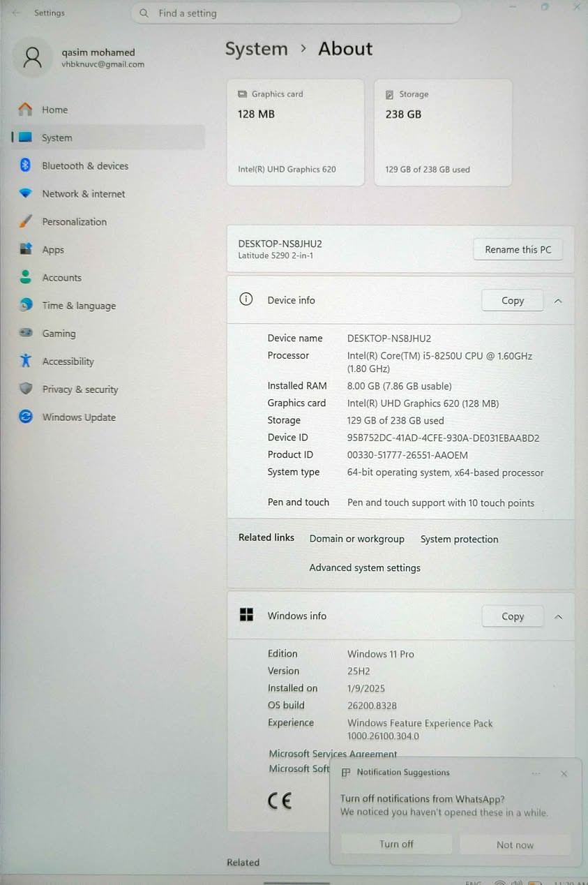This screenshot has width=588, height=885.
Task: Copy the Windows info details
Action: pyautogui.click(x=513, y=616)
